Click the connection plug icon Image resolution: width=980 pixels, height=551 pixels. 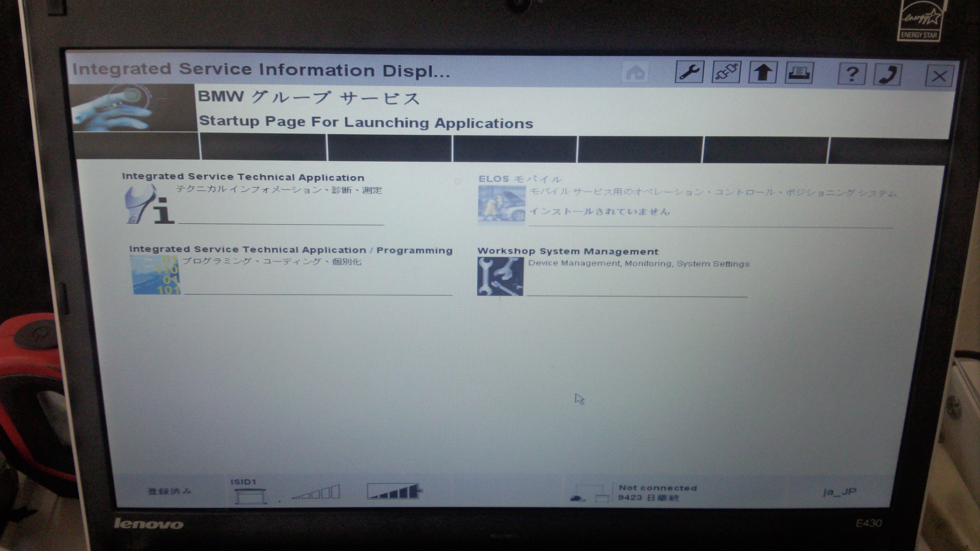(x=726, y=72)
